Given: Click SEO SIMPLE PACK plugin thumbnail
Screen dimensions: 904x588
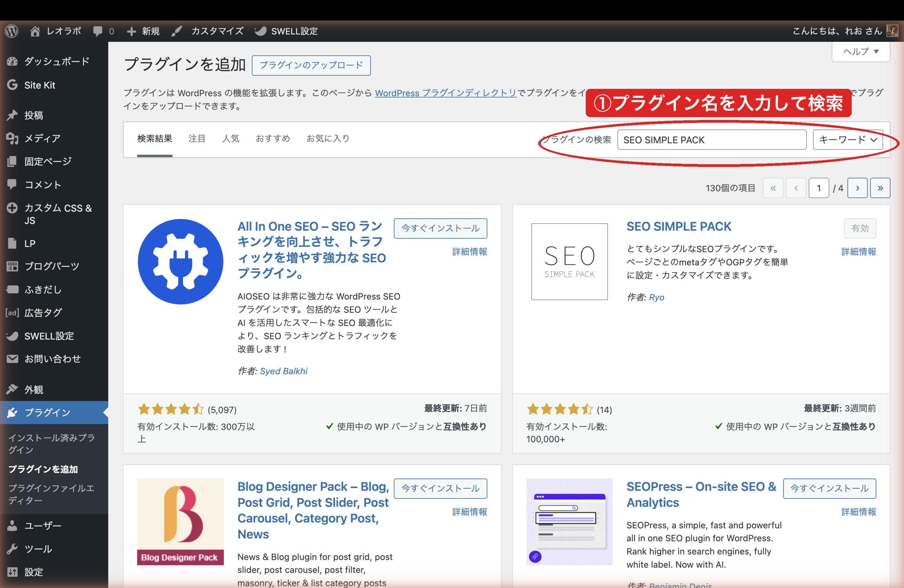Looking at the screenshot, I should click(569, 262).
